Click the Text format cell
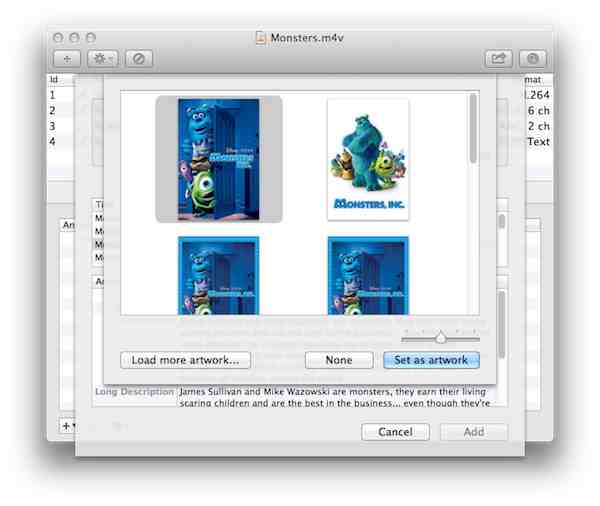This screenshot has width=600, height=506. pyautogui.click(x=539, y=141)
